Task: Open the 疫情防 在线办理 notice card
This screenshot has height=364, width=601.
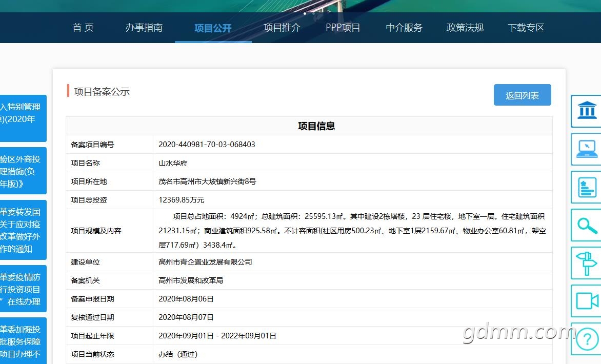Action: point(23,289)
